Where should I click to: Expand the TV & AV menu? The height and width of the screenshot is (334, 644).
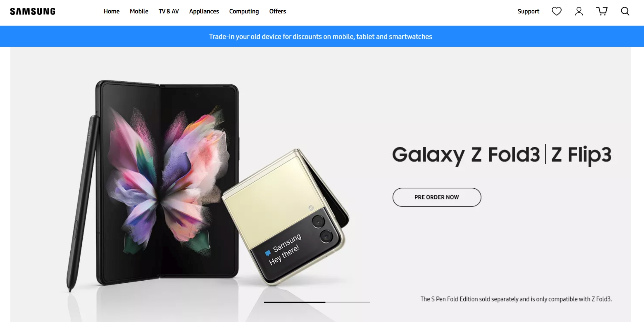pyautogui.click(x=169, y=11)
